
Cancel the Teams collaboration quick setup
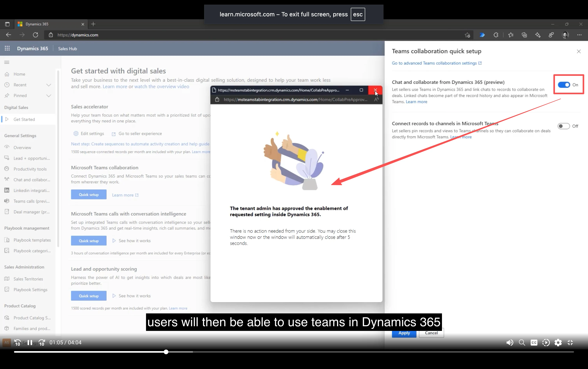pos(431,333)
